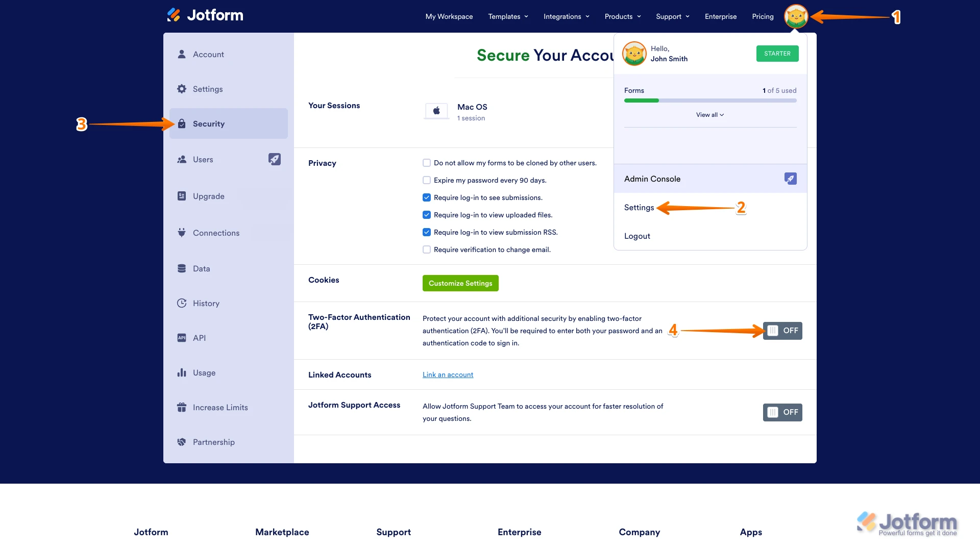Screen dimensions: 980x551
Task: Click the rocket icon beside Admin Console
Action: pos(790,179)
